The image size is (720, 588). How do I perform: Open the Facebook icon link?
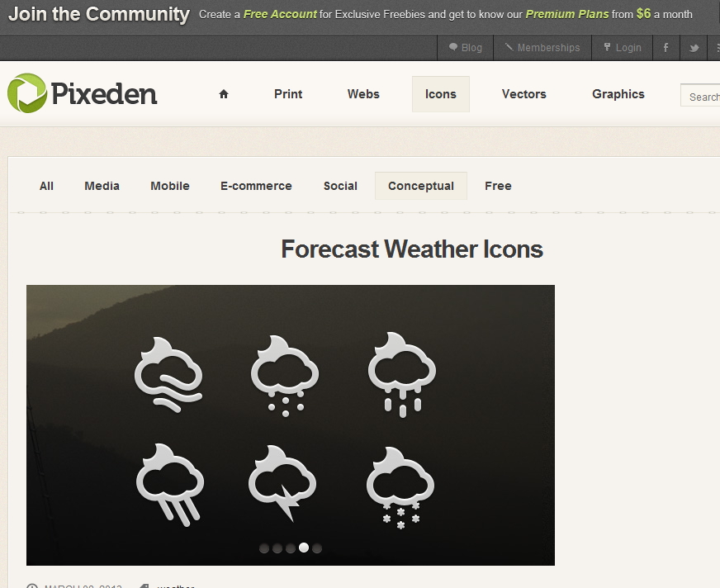pyautogui.click(x=666, y=47)
